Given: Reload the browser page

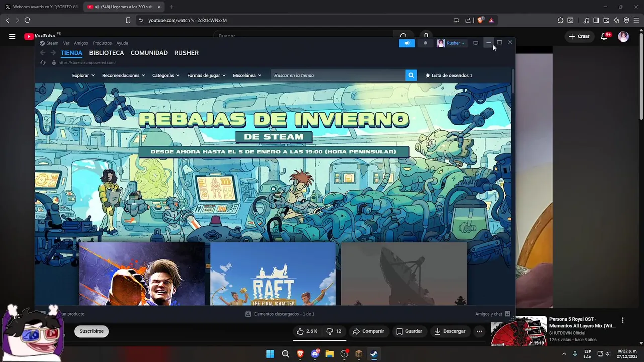Looking at the screenshot, I should [27, 20].
